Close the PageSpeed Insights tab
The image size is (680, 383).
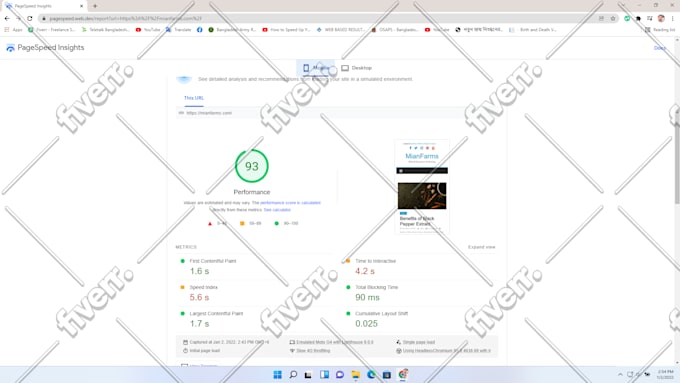[81, 6]
